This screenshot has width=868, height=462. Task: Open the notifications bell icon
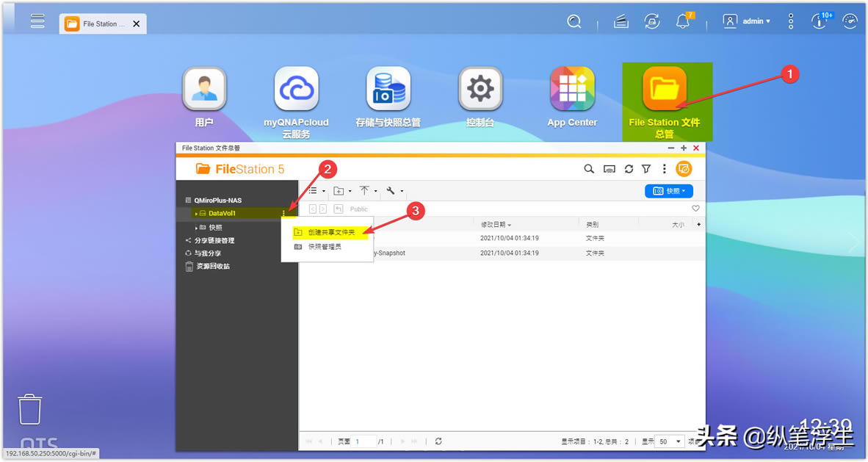(684, 21)
